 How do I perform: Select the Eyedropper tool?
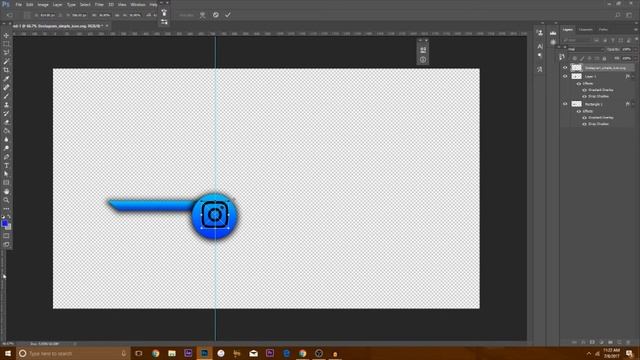pos(6,79)
